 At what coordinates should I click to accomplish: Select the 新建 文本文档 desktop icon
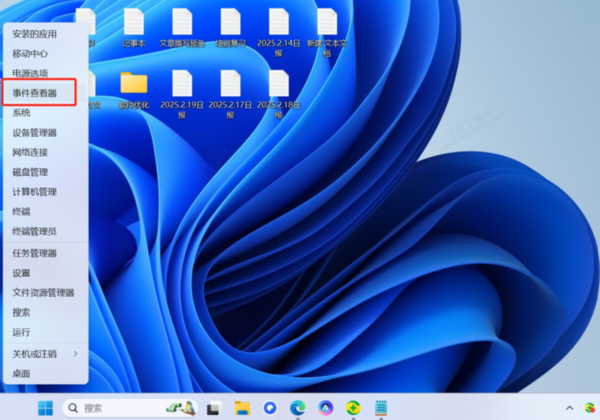(x=327, y=33)
